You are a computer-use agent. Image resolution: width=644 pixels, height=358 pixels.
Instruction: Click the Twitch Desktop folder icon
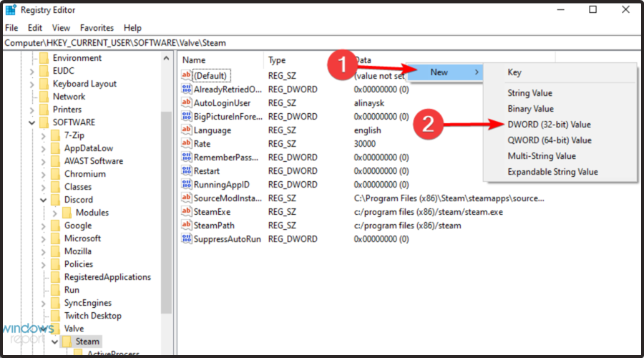point(55,316)
